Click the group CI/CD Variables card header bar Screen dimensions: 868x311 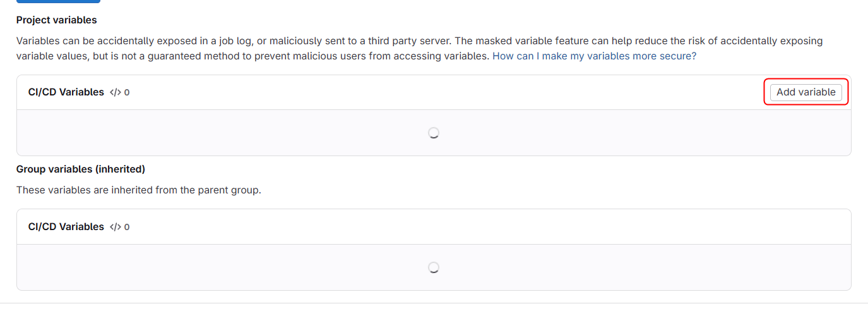point(442,227)
